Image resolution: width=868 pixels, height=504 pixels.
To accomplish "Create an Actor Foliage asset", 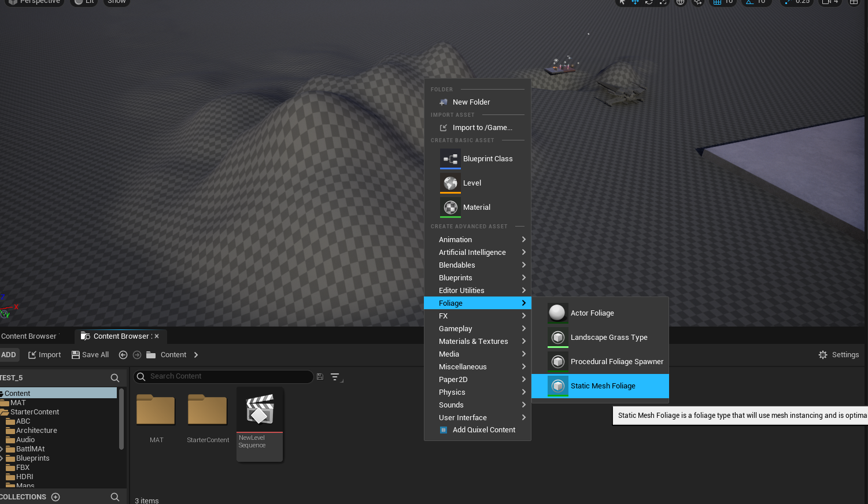I will [600, 313].
